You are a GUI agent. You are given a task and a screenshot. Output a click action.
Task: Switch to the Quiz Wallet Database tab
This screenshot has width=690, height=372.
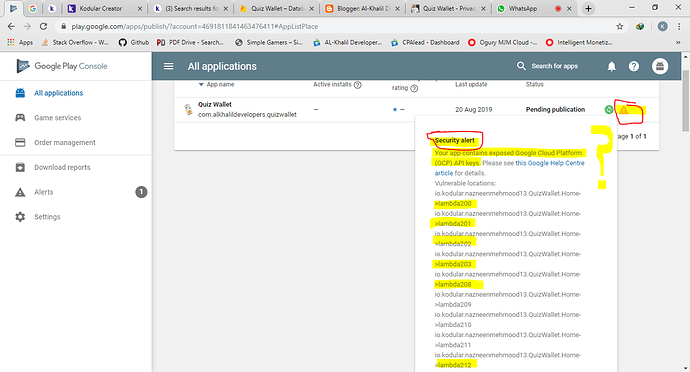point(278,8)
